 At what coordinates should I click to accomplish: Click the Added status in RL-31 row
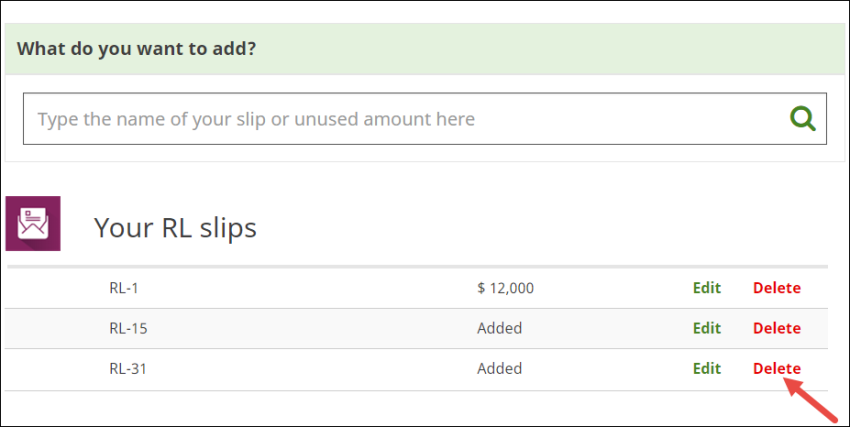pos(499,368)
